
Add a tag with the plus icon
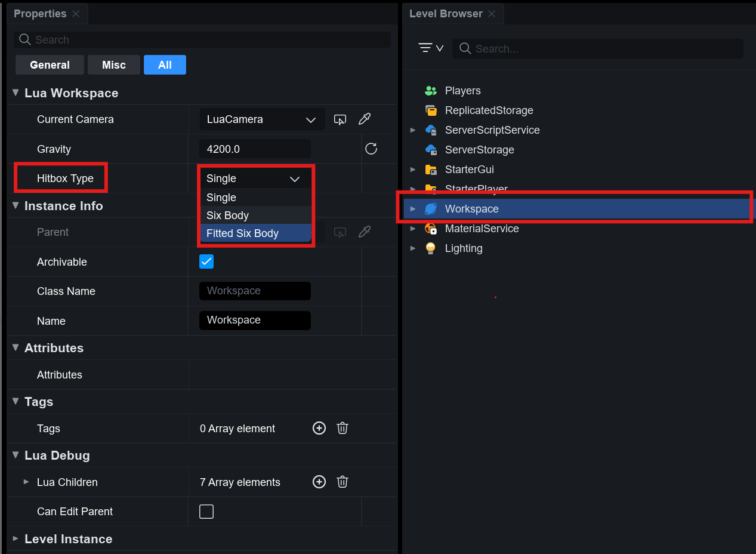coord(319,428)
